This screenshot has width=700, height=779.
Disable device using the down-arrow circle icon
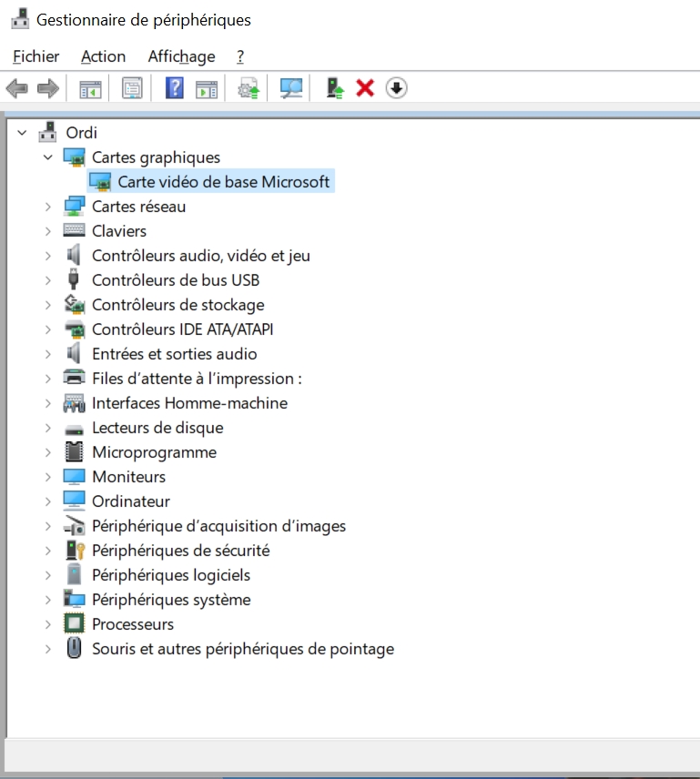click(x=396, y=88)
